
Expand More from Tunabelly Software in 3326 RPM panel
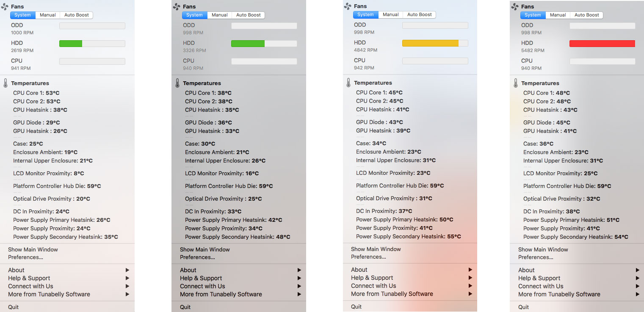[299, 294]
